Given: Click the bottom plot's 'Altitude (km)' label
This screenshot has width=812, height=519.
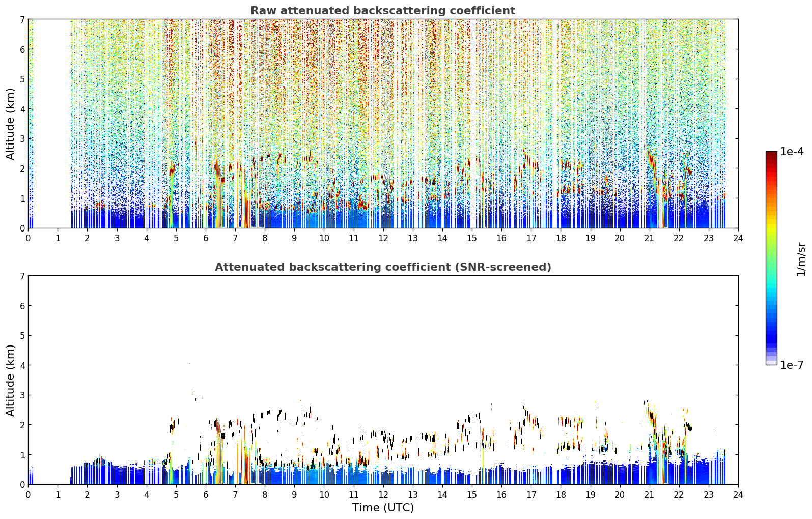Looking at the screenshot, I should [11, 380].
